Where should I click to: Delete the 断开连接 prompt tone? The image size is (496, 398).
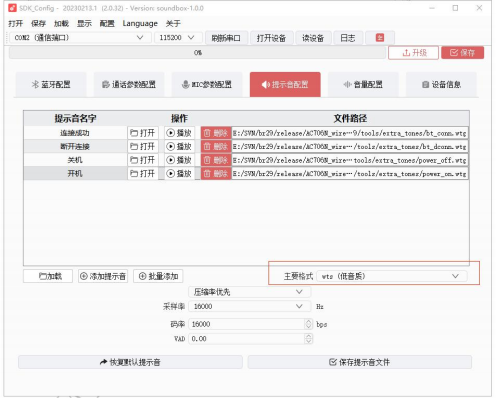pos(216,146)
